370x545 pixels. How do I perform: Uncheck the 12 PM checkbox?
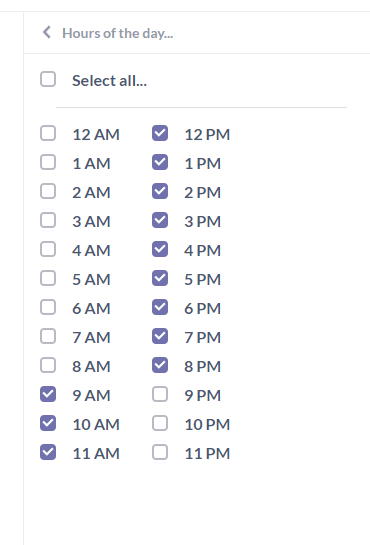(160, 133)
